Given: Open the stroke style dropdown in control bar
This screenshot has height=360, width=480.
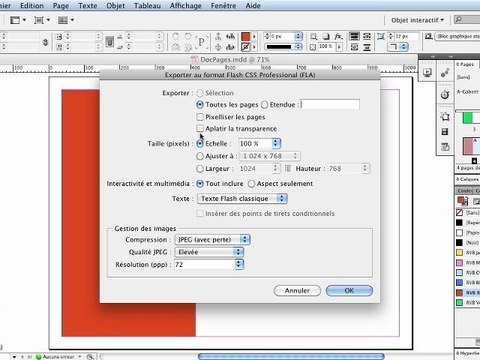Looking at the screenshot, I should pos(283,47).
